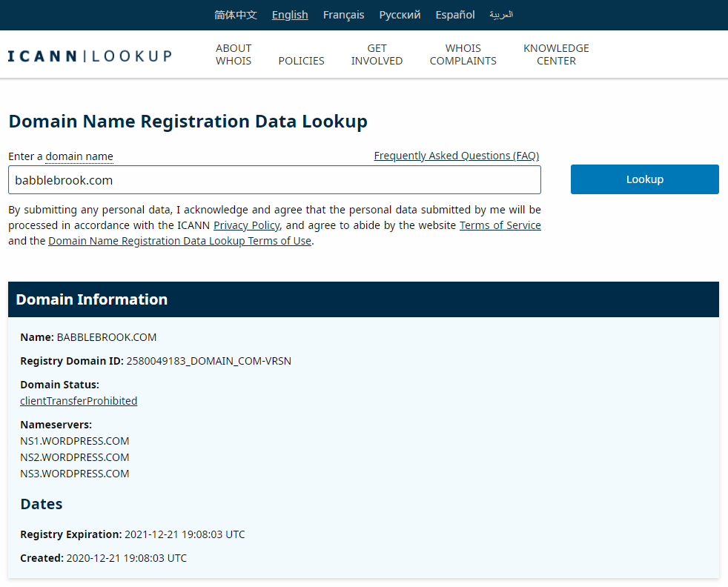Open the Data Lookup Terms of Use

[179, 240]
